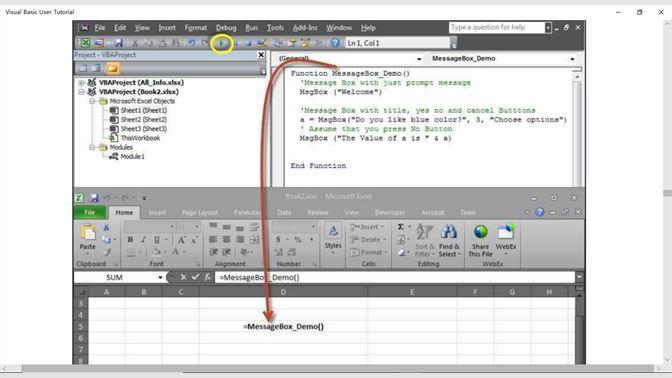Select ThisWorkbook in project tree
This screenshot has height=378, width=672.
140,138
